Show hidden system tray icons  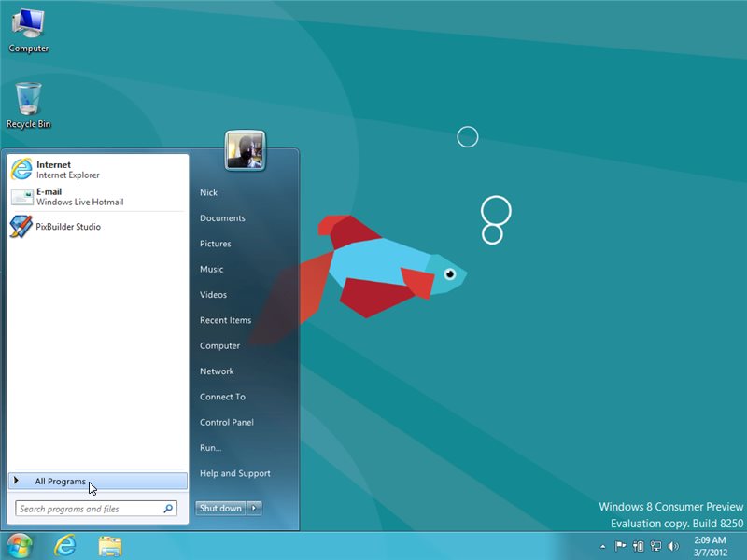[x=602, y=545]
